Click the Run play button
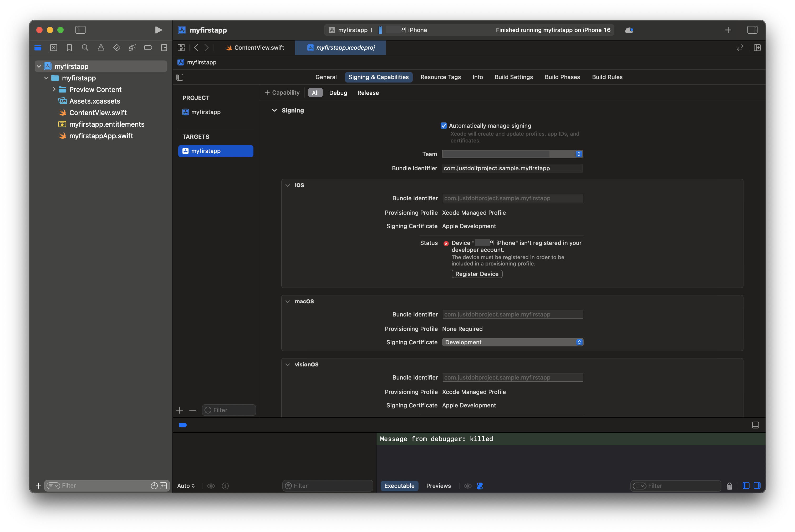 point(158,30)
